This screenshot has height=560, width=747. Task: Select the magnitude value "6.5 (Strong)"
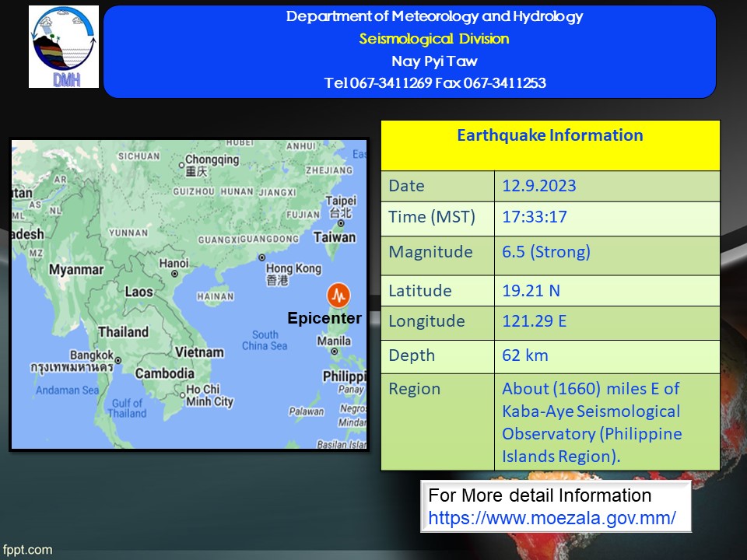tap(546, 252)
